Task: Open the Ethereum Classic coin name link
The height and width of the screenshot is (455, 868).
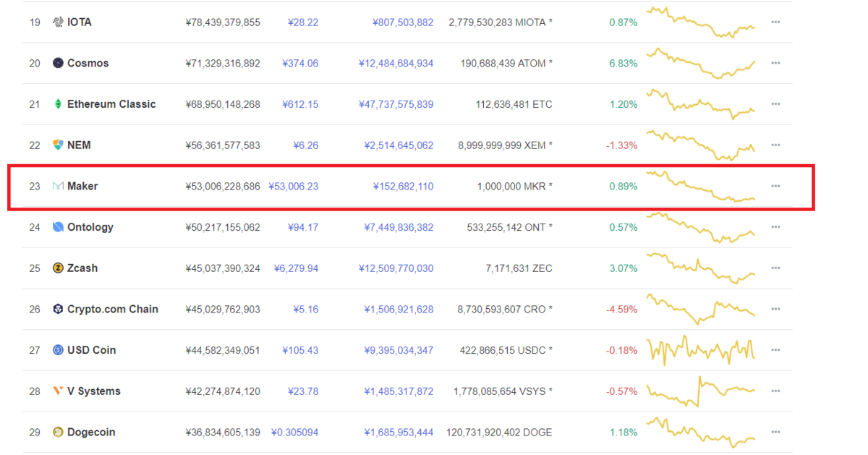Action: [111, 104]
